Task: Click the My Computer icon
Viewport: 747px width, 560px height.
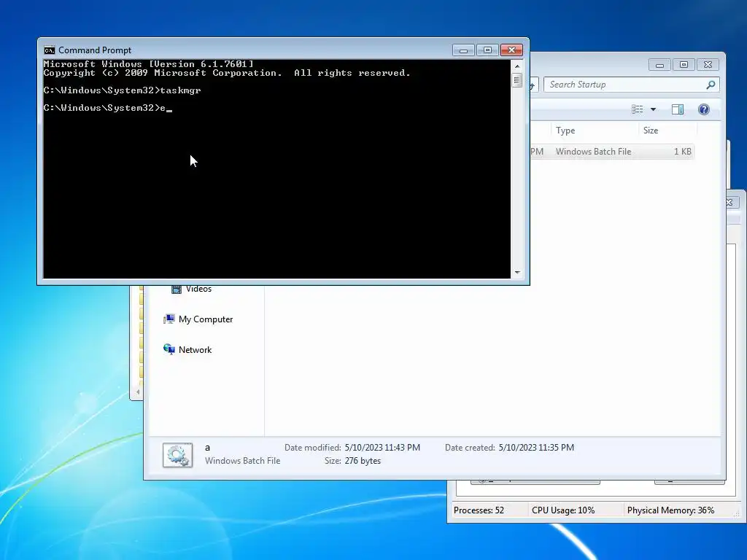Action: point(169,319)
